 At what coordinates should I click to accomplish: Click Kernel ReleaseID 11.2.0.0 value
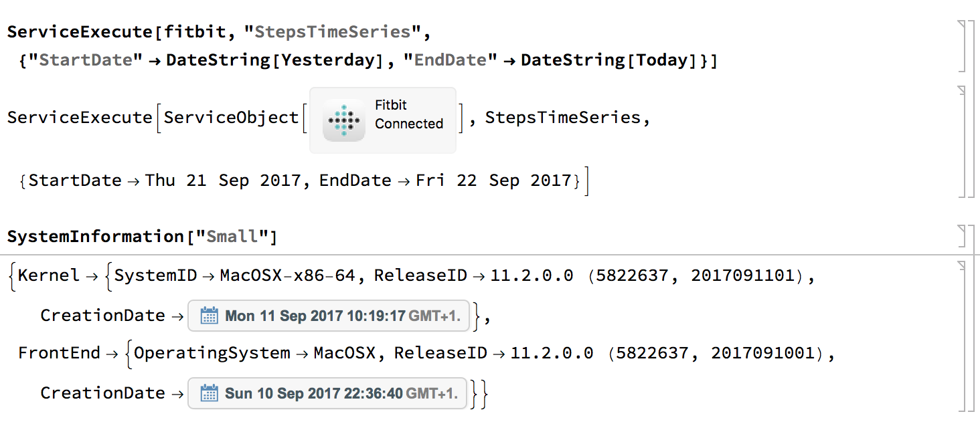click(532, 276)
